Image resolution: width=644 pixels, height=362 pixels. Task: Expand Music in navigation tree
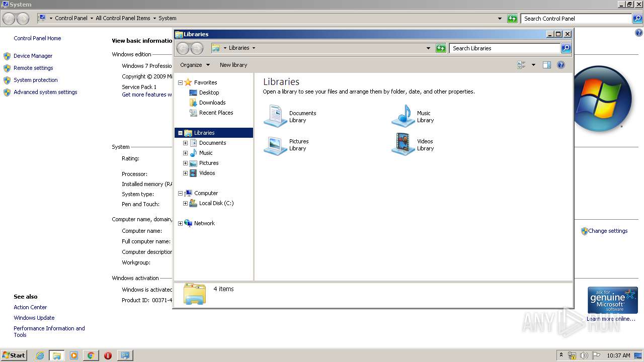pyautogui.click(x=185, y=153)
